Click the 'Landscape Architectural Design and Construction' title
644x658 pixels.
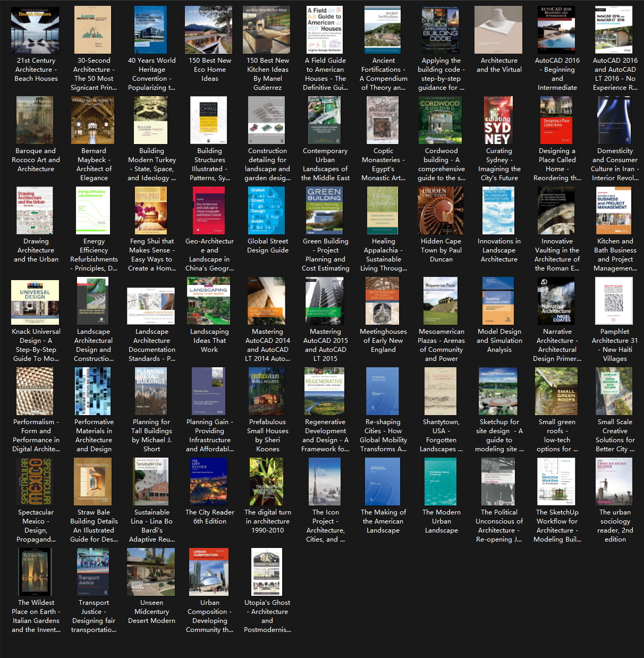pos(94,345)
